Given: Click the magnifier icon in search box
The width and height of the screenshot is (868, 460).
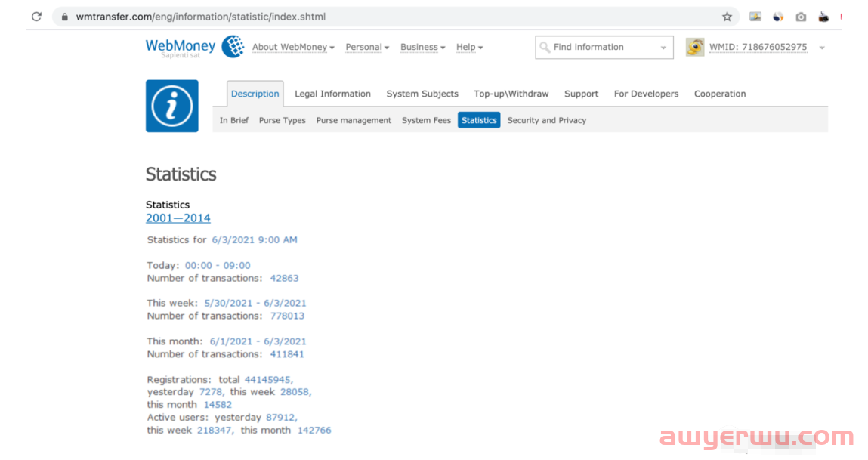Looking at the screenshot, I should [545, 48].
